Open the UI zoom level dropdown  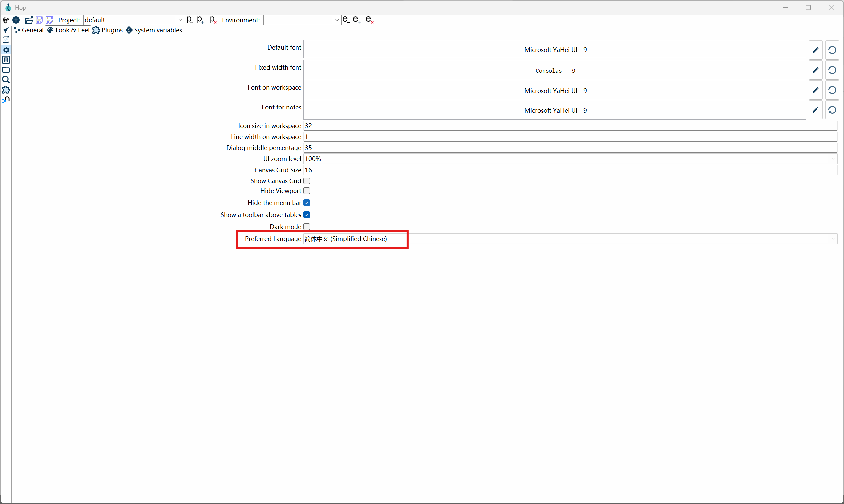833,159
